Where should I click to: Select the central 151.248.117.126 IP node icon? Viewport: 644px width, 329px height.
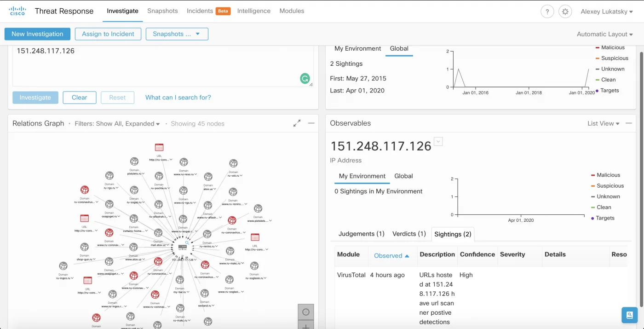183,248
